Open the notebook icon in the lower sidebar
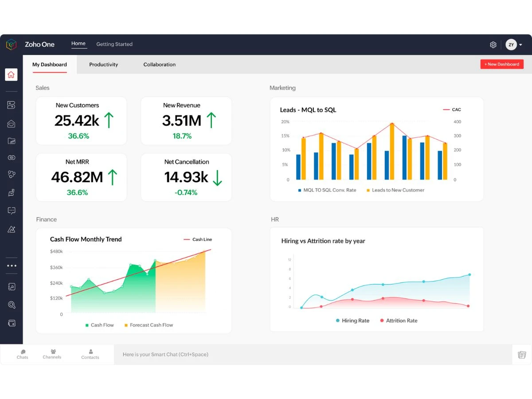Image resolution: width=532 pixels, height=399 pixels. [12, 287]
